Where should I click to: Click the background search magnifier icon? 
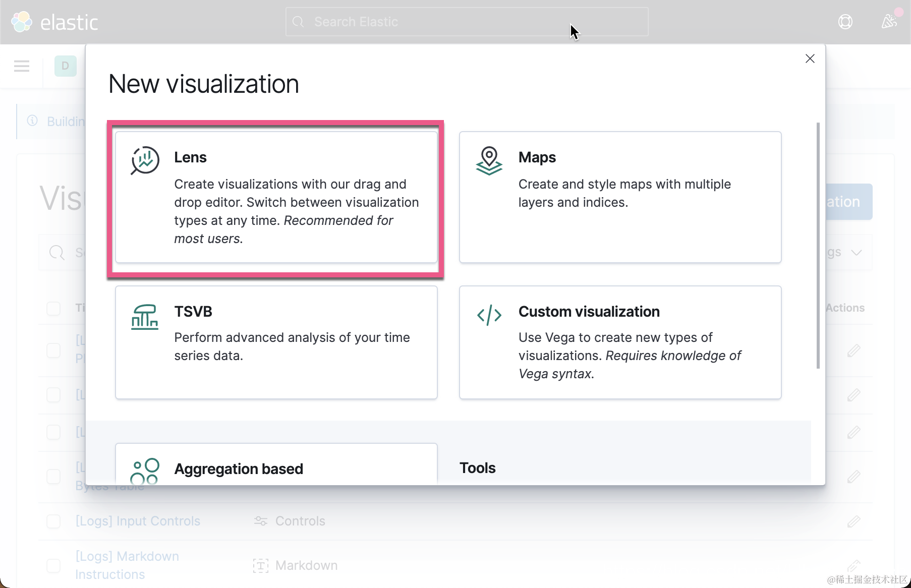pos(56,252)
